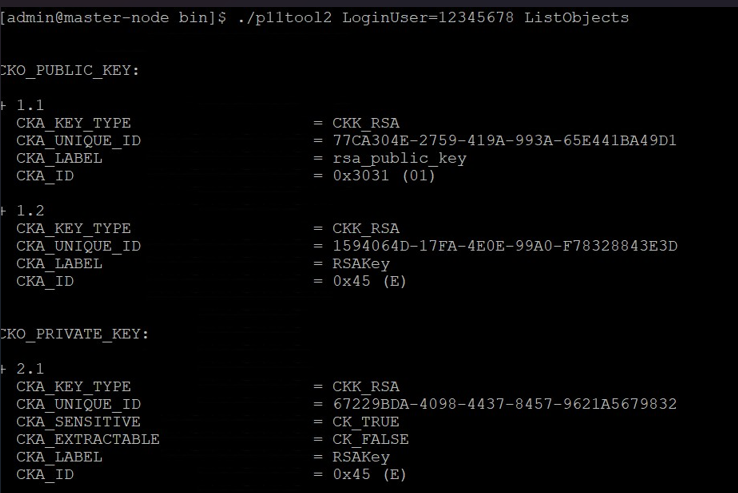Click the ListObjects argument in command
Image resolution: width=738 pixels, height=493 pixels.
[x=577, y=18]
